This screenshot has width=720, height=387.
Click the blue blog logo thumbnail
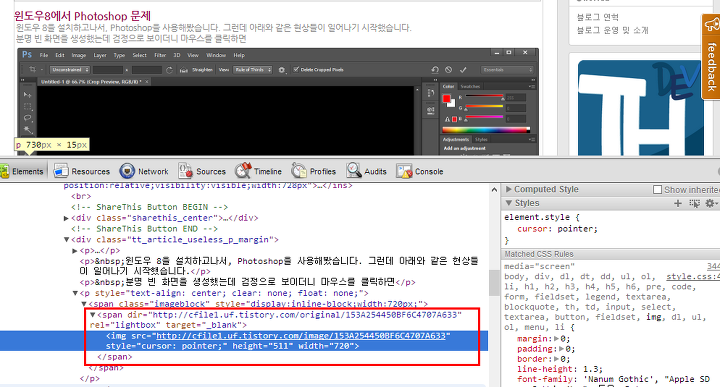tap(641, 108)
